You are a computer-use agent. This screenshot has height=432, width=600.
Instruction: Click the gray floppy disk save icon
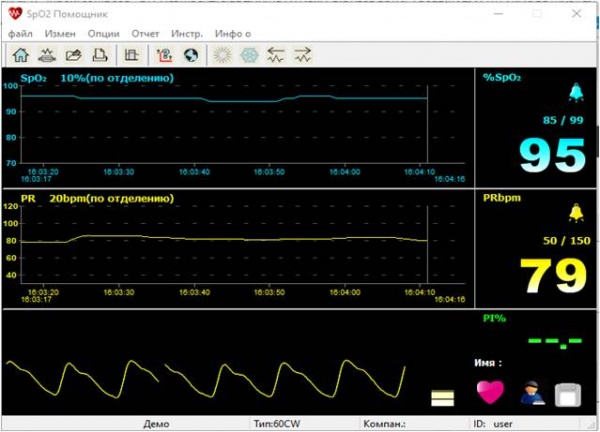568,395
